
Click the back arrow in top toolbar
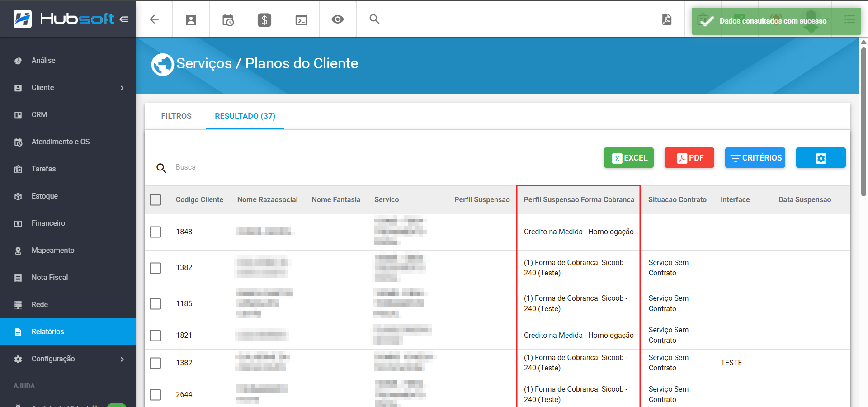coord(154,19)
